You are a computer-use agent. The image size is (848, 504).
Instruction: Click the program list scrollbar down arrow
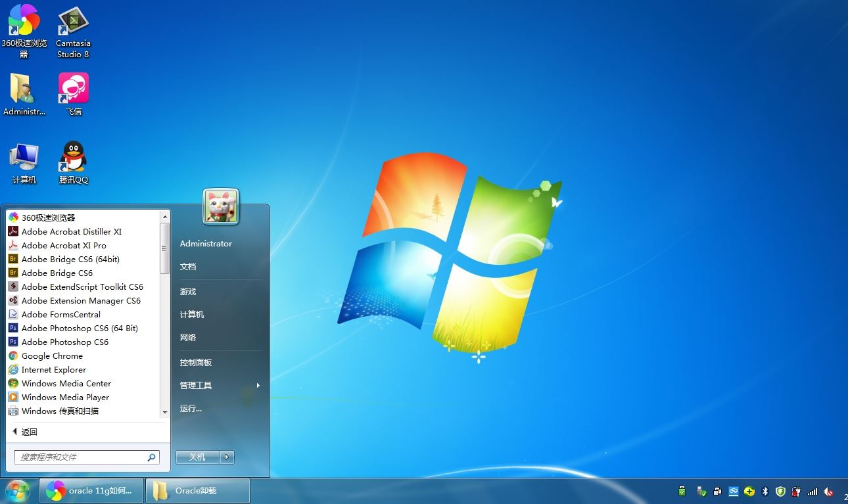[165, 413]
